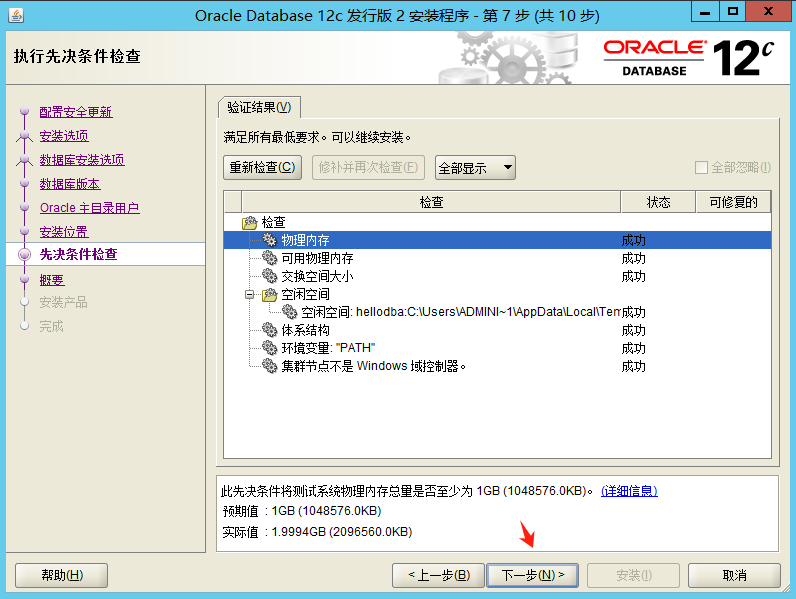Select the 可用物理内存 check row
Viewport: 796px width, 599px height.
click(498, 258)
